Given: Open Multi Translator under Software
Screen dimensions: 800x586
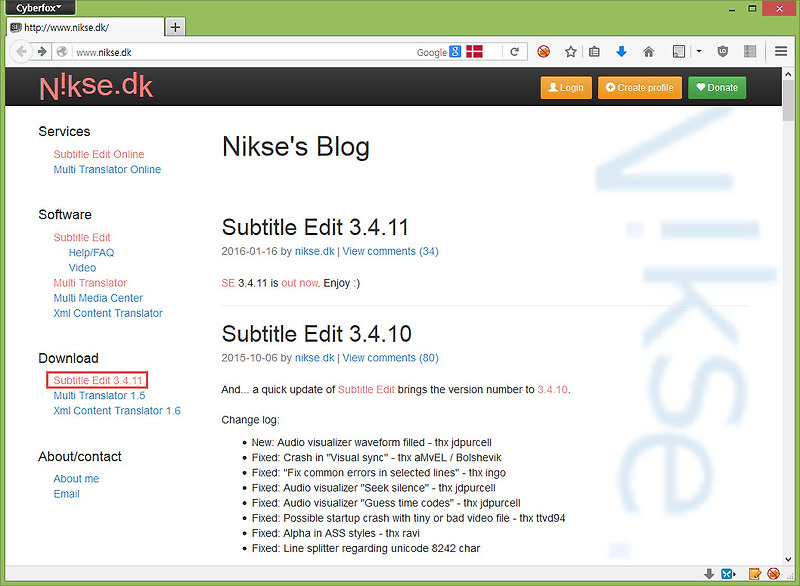Looking at the screenshot, I should click(90, 283).
